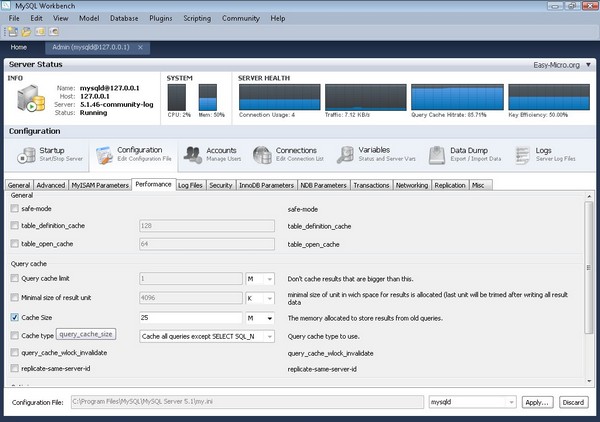Open Accounts Manage Users section
Viewport: 600px width, 422px height.
(213, 155)
